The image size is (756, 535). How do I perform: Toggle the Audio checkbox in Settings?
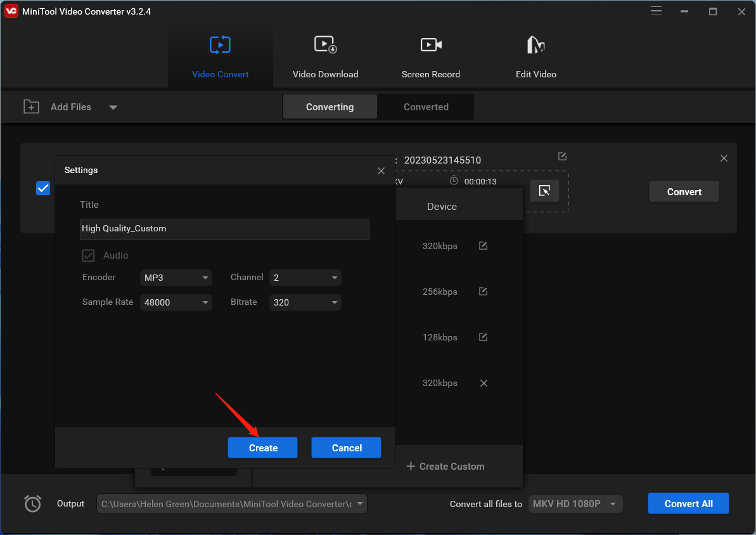pos(88,255)
